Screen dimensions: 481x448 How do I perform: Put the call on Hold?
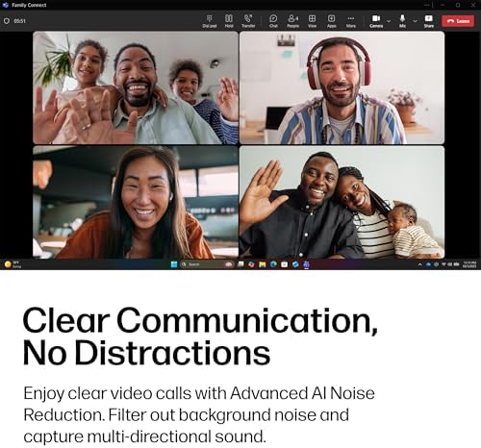[229, 21]
